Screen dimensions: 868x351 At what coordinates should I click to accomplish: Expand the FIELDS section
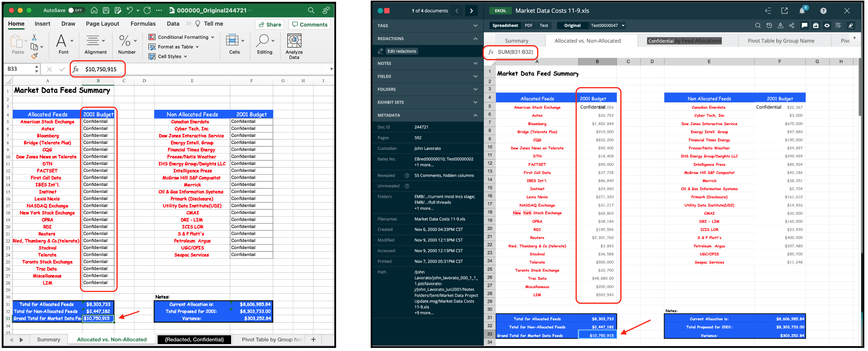(428, 77)
